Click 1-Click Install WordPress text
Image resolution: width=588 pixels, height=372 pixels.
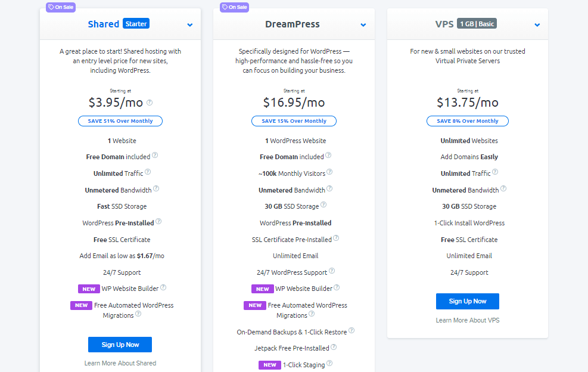(x=469, y=223)
